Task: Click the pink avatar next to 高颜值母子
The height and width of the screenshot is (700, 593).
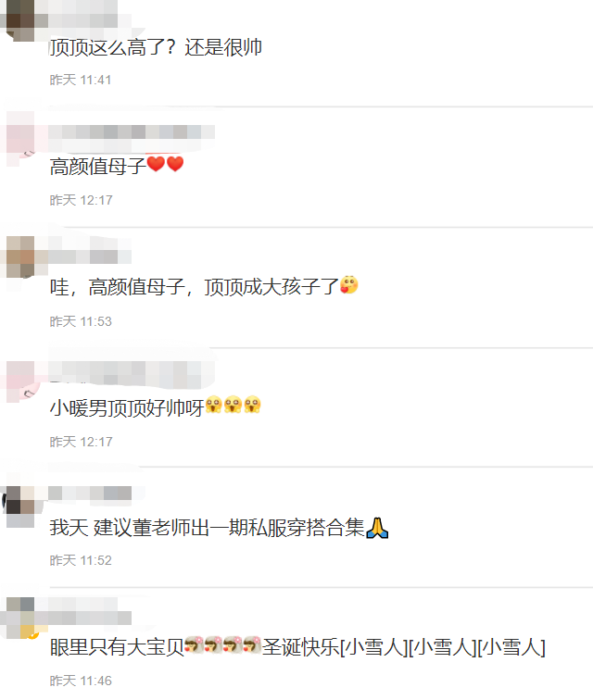Action: 20,139
